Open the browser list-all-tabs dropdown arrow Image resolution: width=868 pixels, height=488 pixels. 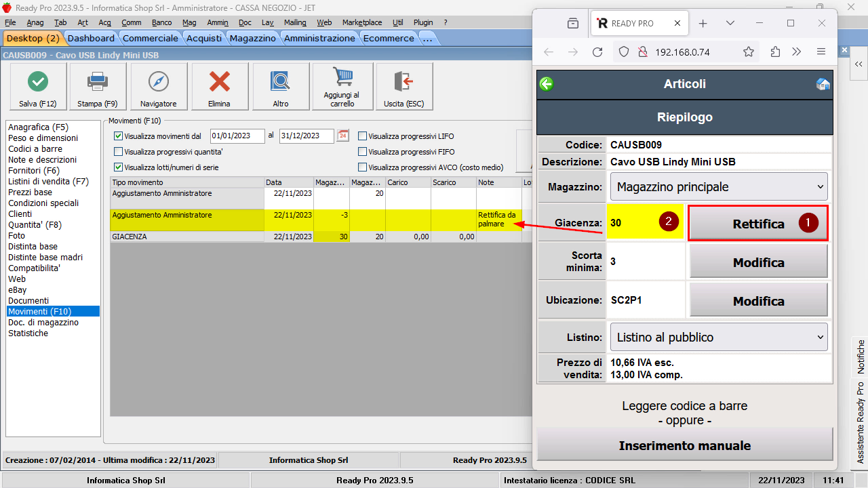pos(730,23)
